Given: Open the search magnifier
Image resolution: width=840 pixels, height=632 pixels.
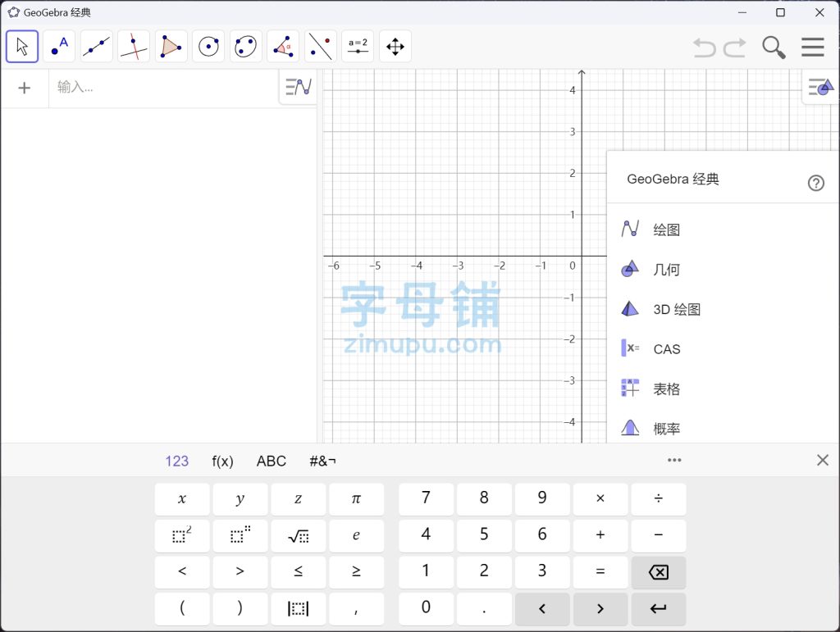Looking at the screenshot, I should tap(774, 47).
